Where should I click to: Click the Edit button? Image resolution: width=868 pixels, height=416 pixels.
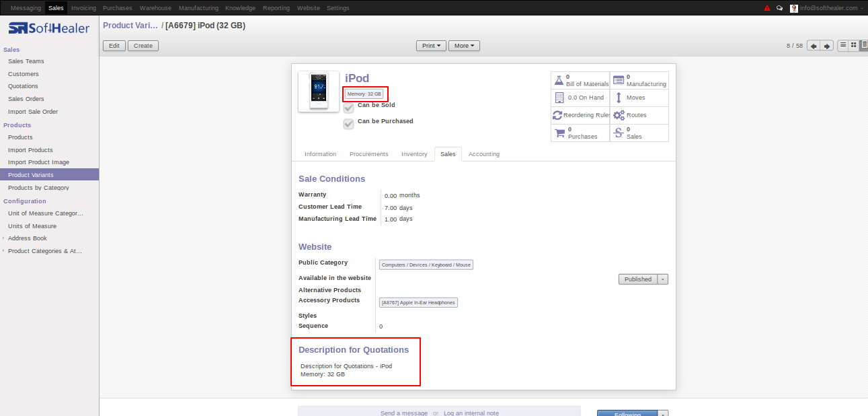[x=114, y=46]
